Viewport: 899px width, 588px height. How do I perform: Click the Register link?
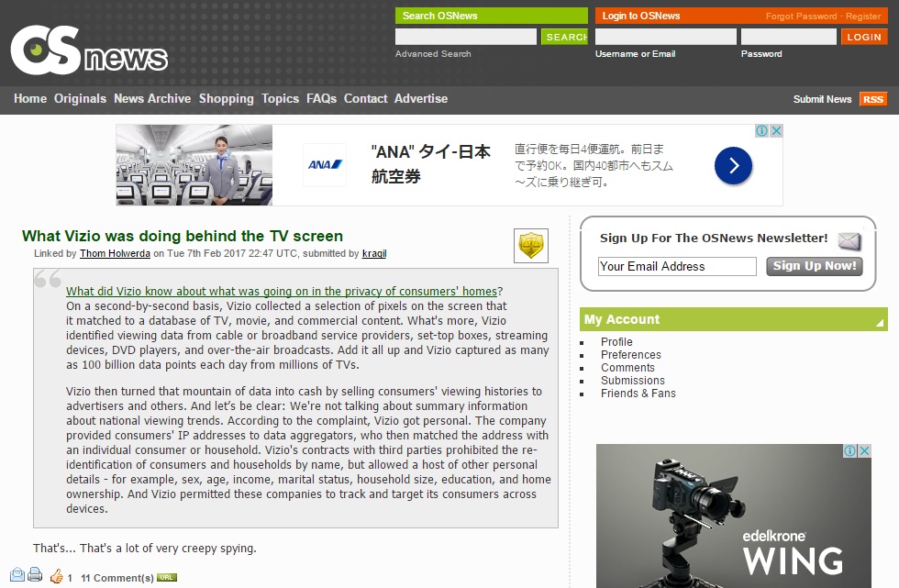pyautogui.click(x=863, y=16)
